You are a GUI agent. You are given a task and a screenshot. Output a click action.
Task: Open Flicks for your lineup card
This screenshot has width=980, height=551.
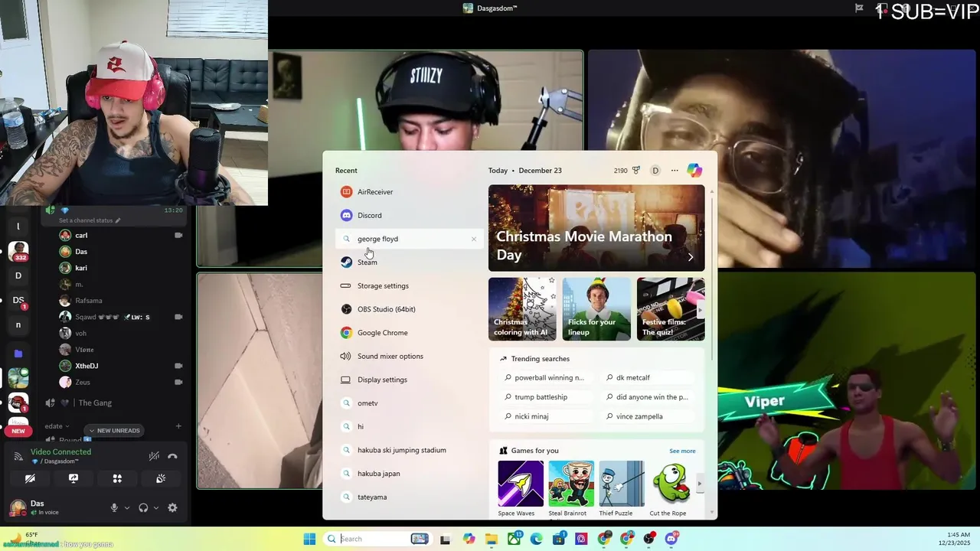click(x=596, y=309)
